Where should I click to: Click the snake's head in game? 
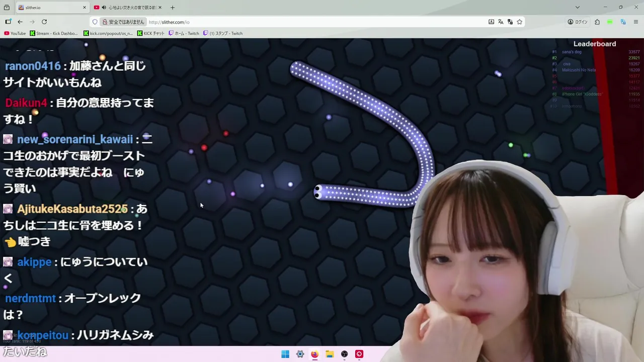pyautogui.click(x=318, y=192)
